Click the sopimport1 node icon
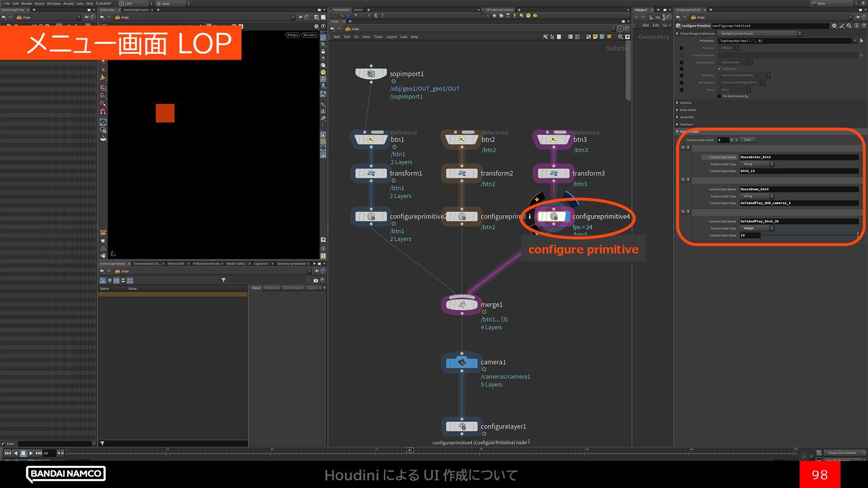The width and height of the screenshot is (868, 488). 371,74
